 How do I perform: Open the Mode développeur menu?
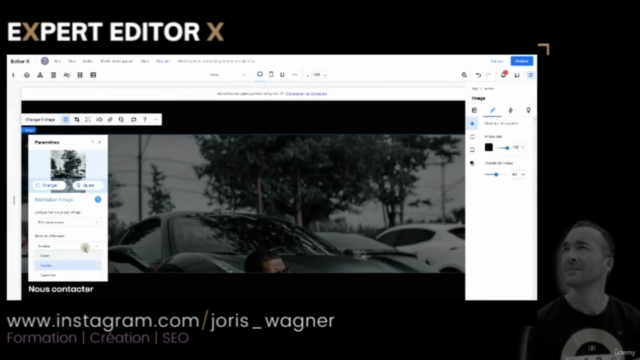117,61
